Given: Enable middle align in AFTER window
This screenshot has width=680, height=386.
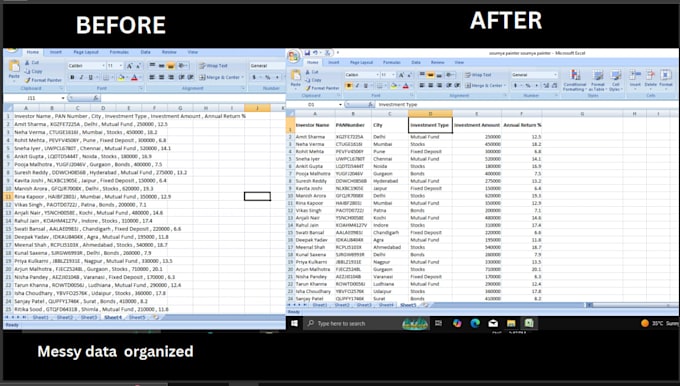Looking at the screenshot, I should tap(430, 75).
